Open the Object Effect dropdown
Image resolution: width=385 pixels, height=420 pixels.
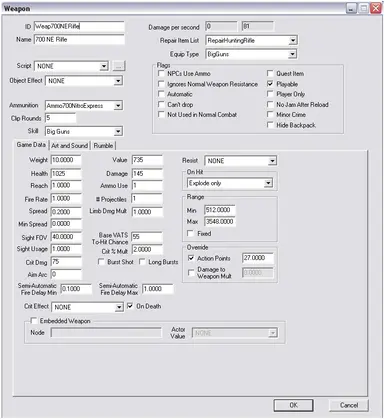tap(84, 81)
